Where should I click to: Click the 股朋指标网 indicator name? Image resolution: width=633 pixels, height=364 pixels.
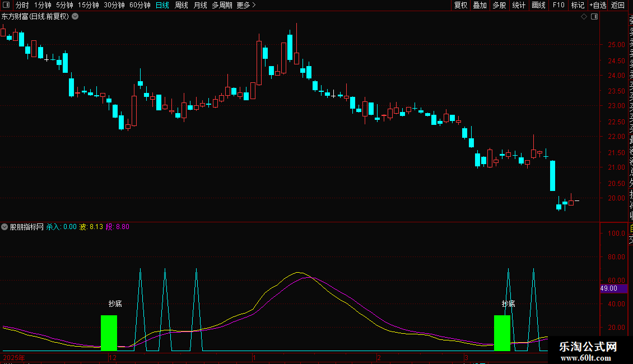tap(27, 227)
